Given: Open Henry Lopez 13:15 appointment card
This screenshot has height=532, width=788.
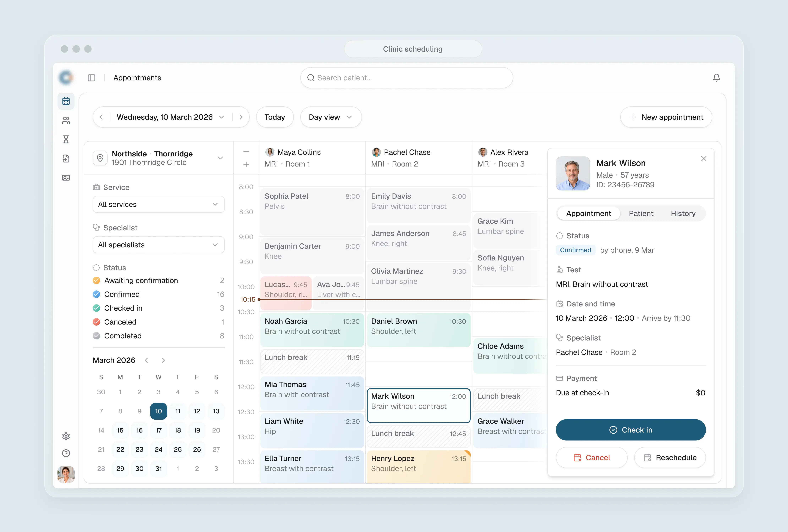Looking at the screenshot, I should point(418,467).
